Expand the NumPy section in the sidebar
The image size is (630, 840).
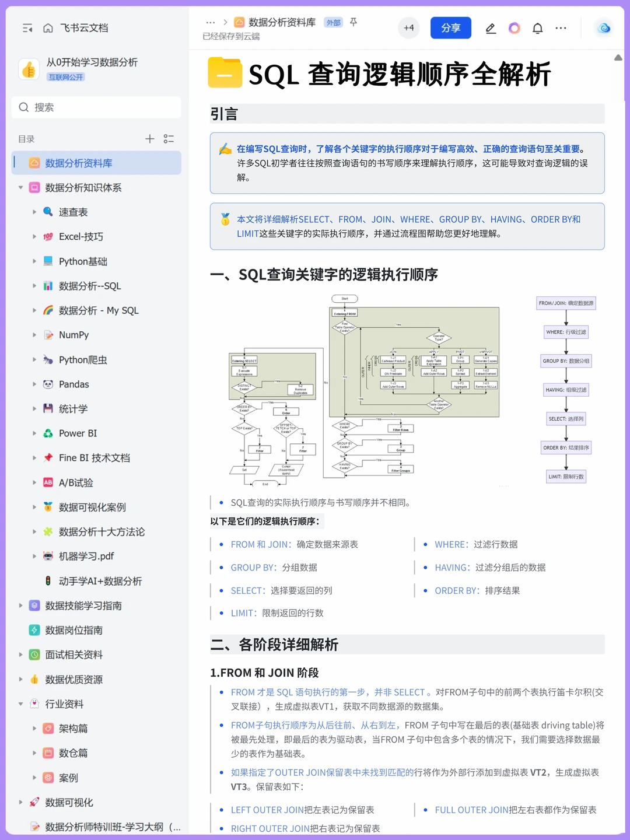[35, 335]
